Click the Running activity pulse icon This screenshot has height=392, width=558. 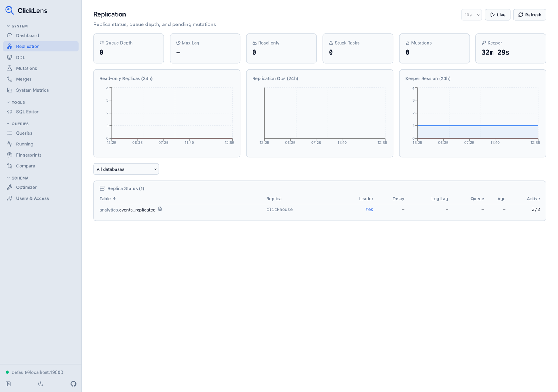tap(10, 144)
